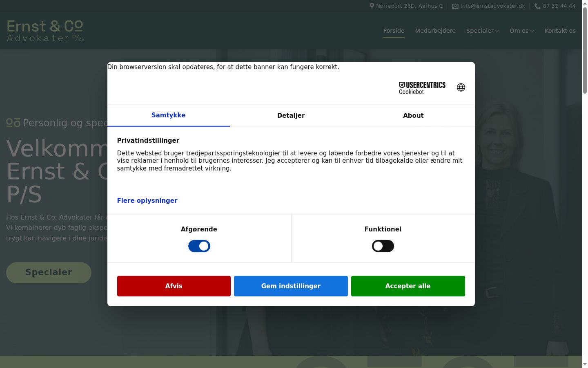588x368 pixels.
Task: Click the phone number 87 32 44 44
Action: 559,6
